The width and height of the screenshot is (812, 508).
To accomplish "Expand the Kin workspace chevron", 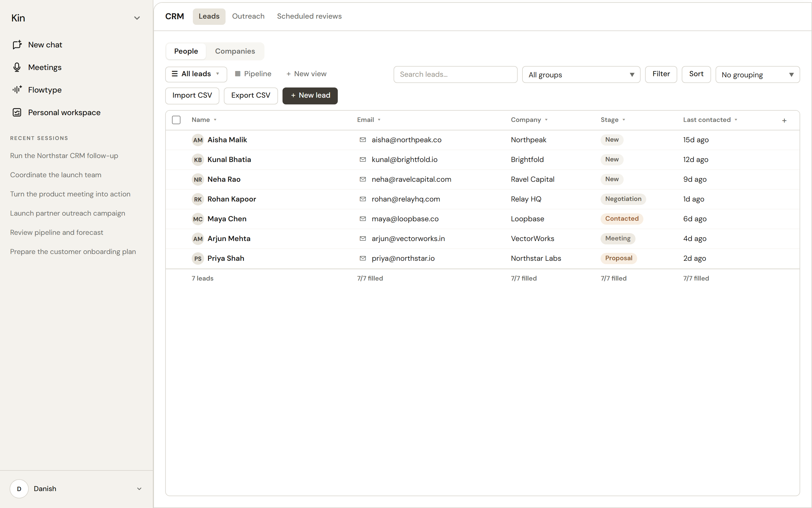I will click(x=137, y=18).
